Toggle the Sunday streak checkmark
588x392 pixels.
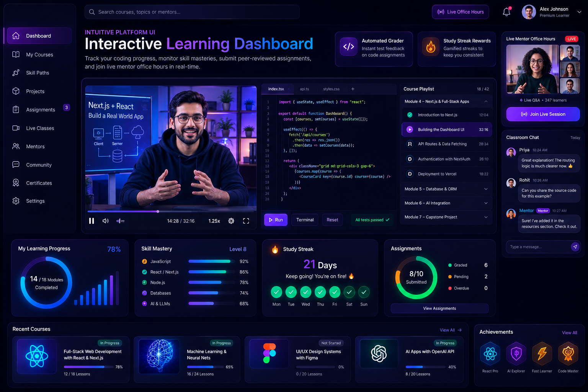coord(364,292)
